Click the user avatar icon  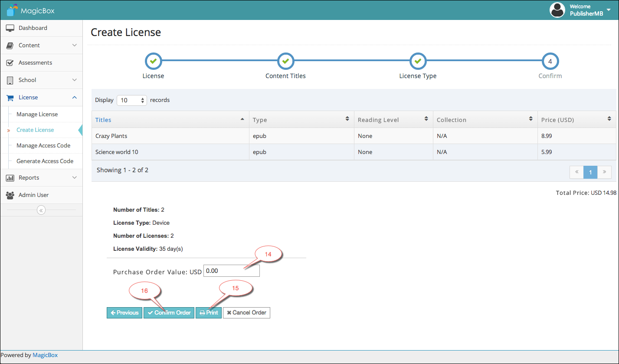coord(557,10)
